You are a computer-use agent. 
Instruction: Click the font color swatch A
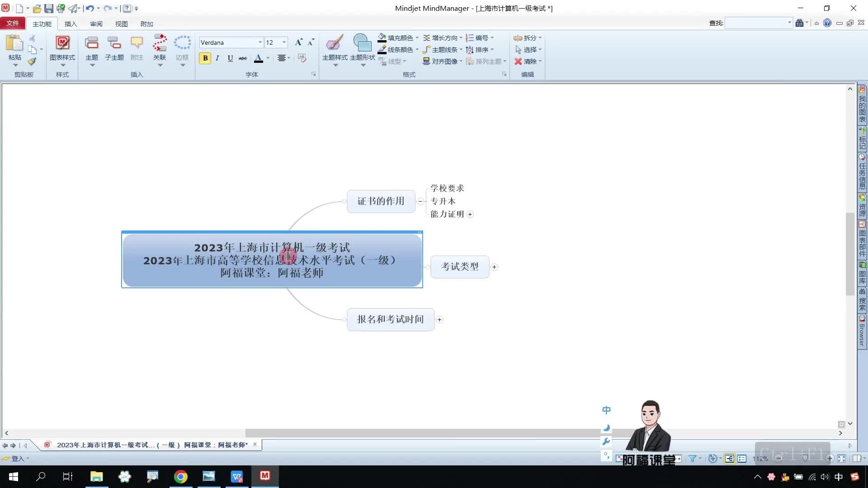point(259,58)
